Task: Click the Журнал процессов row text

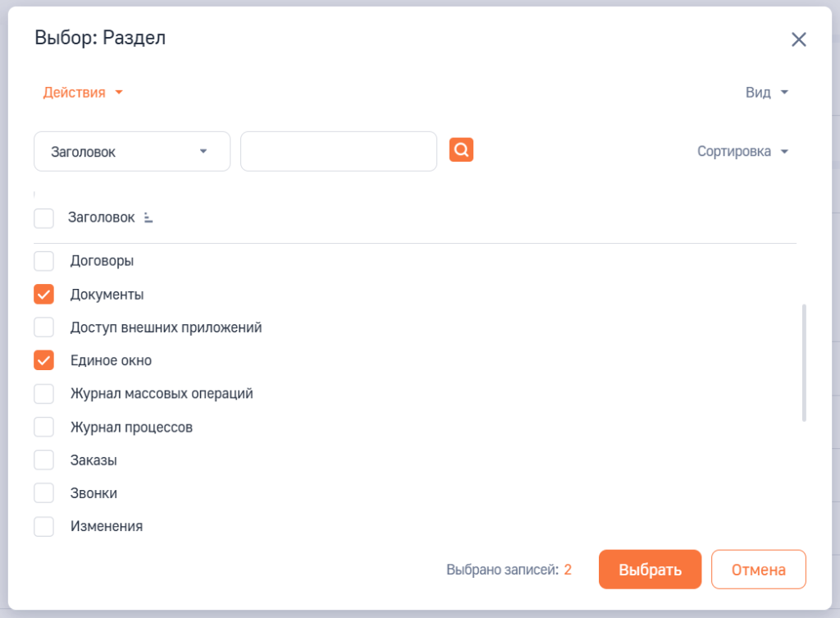Action: coord(131,428)
